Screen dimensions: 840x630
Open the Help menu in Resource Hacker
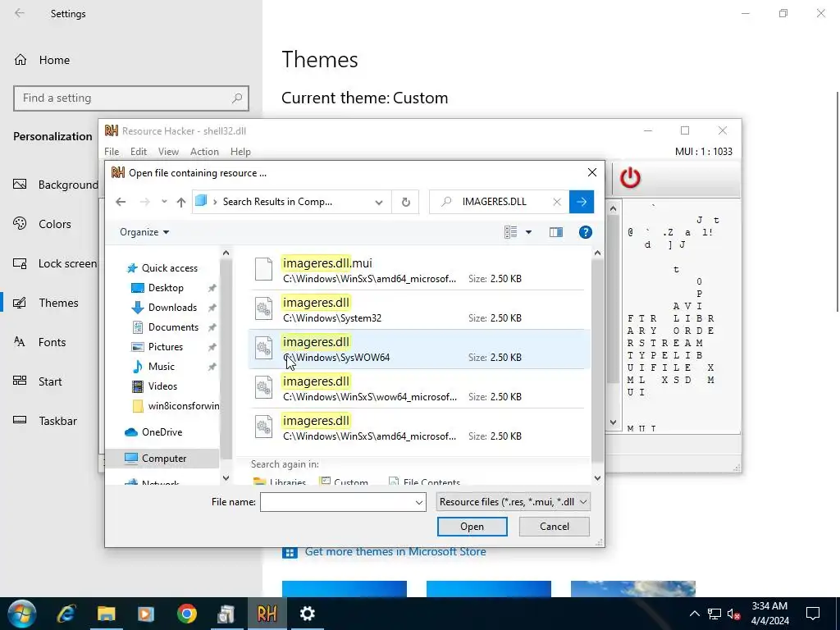click(x=240, y=152)
